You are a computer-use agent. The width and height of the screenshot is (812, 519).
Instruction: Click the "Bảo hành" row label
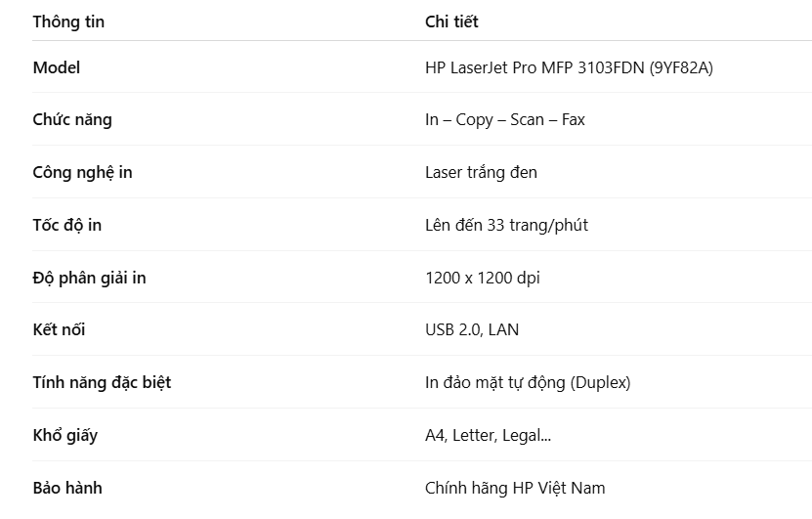click(67, 488)
